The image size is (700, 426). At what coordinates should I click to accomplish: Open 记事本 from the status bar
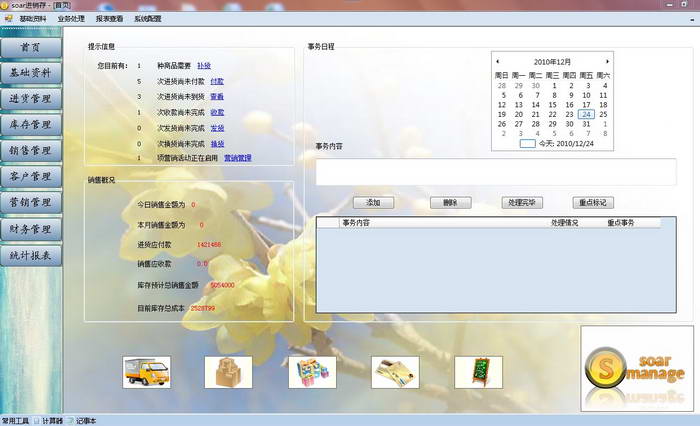[x=83, y=421]
